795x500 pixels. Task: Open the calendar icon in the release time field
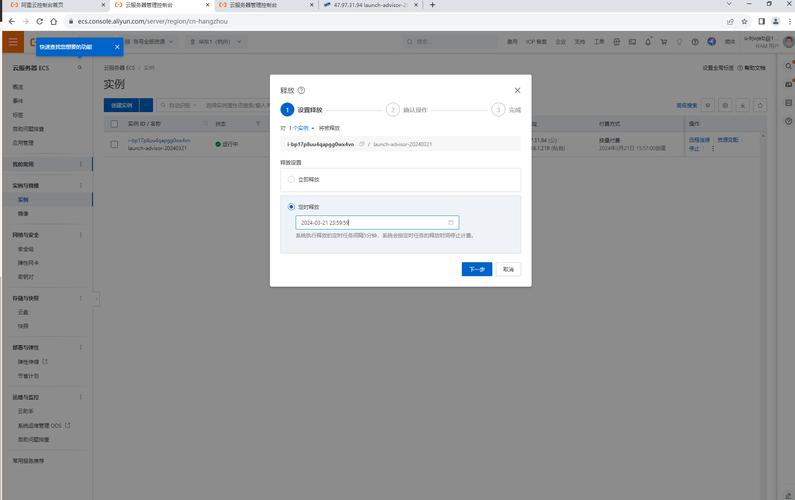point(451,222)
